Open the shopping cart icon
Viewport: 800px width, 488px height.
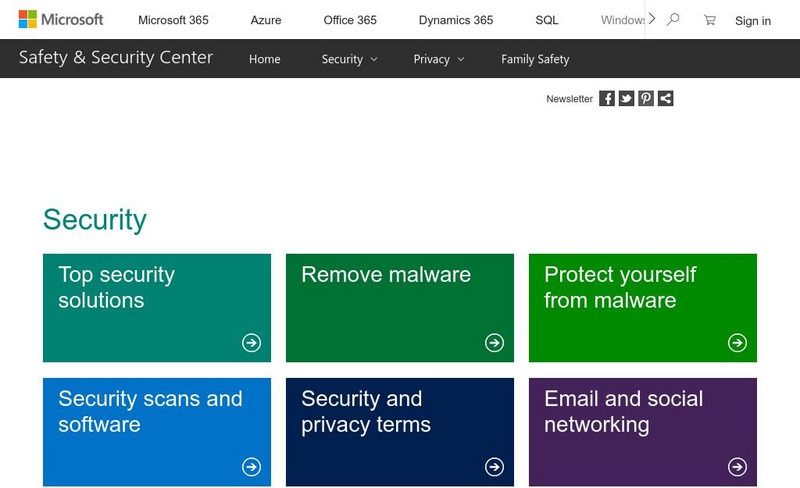pos(710,20)
